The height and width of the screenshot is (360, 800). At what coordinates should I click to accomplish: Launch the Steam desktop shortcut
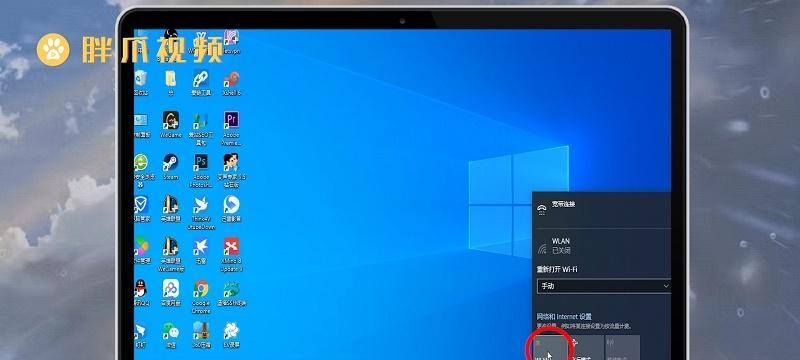(171, 167)
